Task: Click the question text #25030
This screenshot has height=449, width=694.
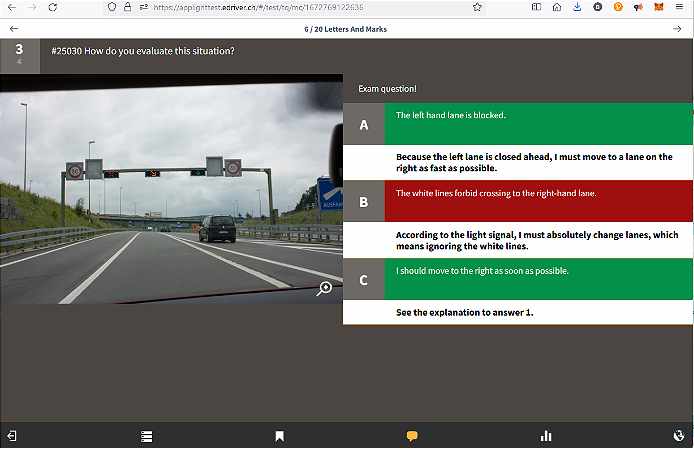Action: (x=143, y=51)
